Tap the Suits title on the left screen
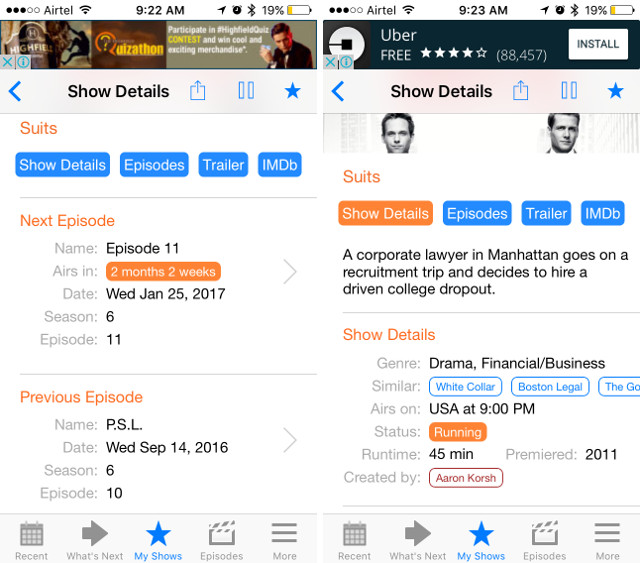The height and width of the screenshot is (563, 640). pos(39,128)
